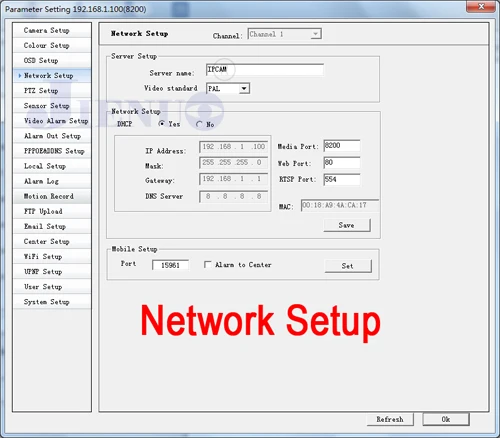Screen dimensions: 500x438
Task: Click the Save button in Network Setup
Action: tap(347, 225)
